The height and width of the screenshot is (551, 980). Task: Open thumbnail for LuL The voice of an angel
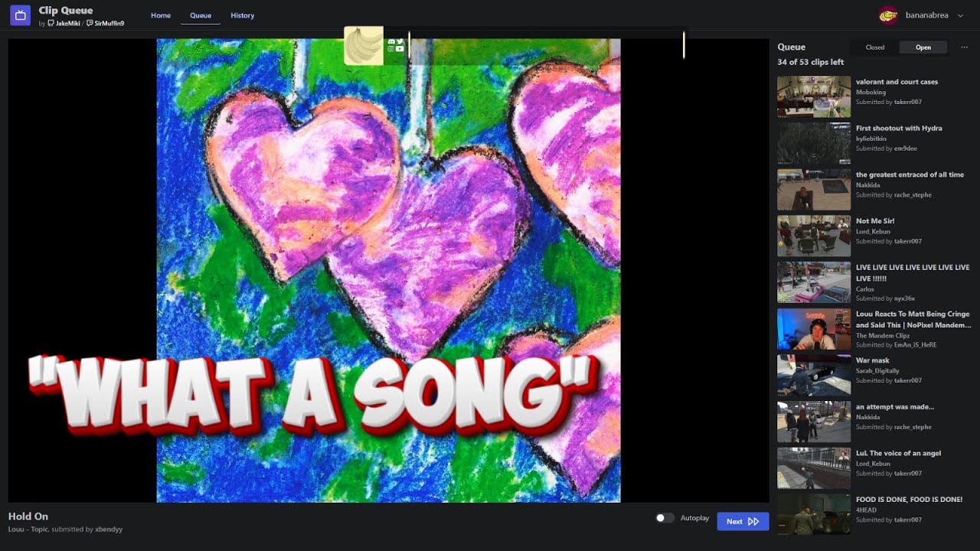(x=814, y=468)
